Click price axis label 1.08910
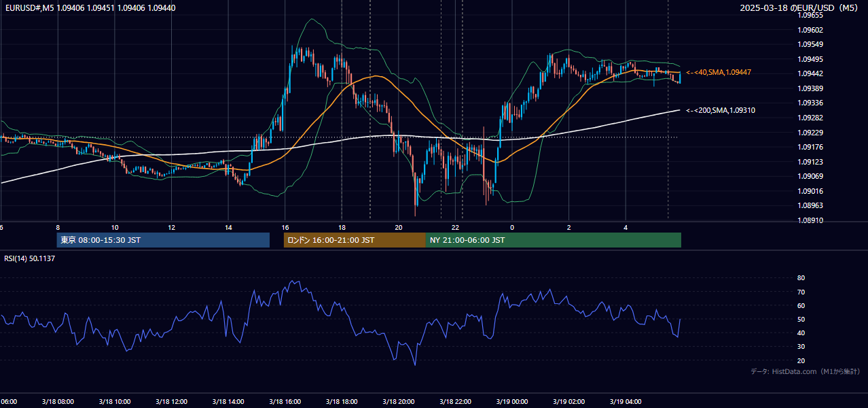 click(x=810, y=220)
